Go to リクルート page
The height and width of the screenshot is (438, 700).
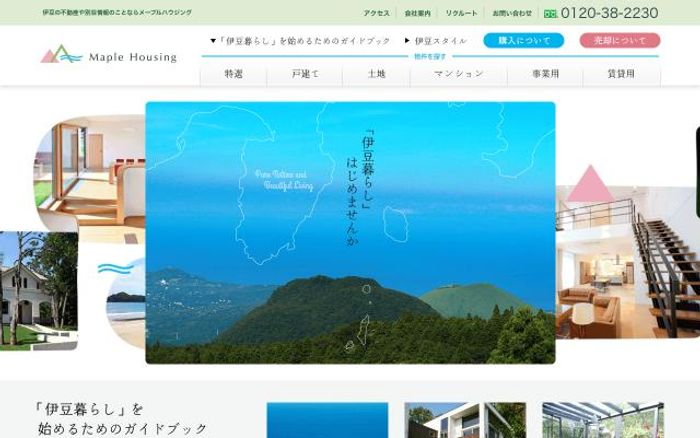[461, 14]
